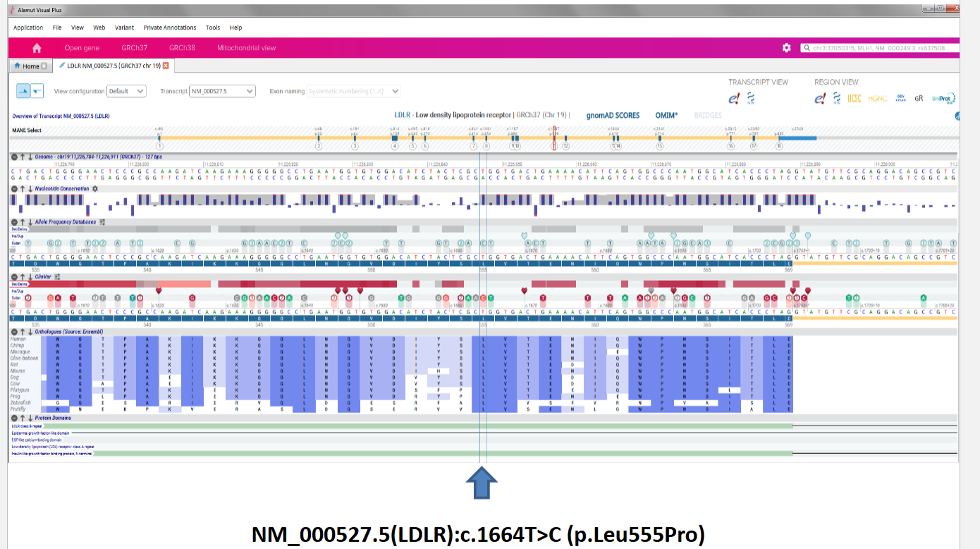Image resolution: width=980 pixels, height=549 pixels.
Task: Open the GR link icon
Action: tap(919, 99)
